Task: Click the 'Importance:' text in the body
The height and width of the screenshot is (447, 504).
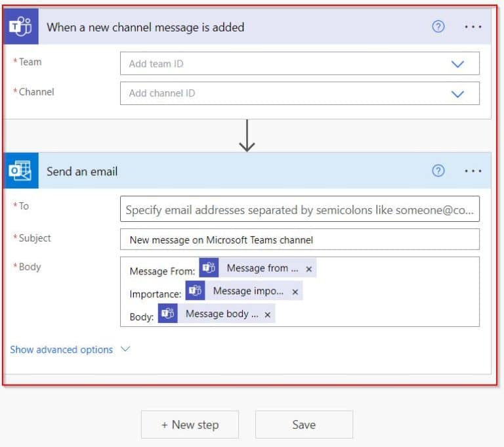Action: tap(156, 294)
